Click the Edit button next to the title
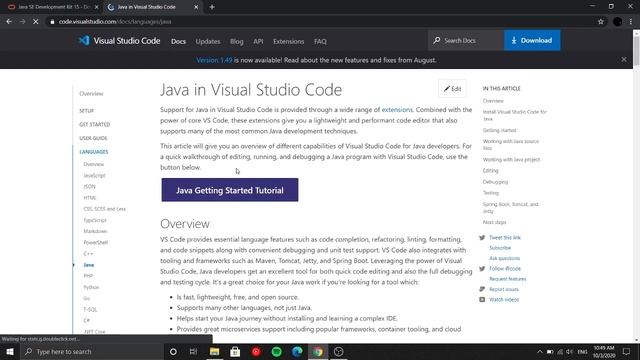Screen dimensions: 640x360 [452, 89]
